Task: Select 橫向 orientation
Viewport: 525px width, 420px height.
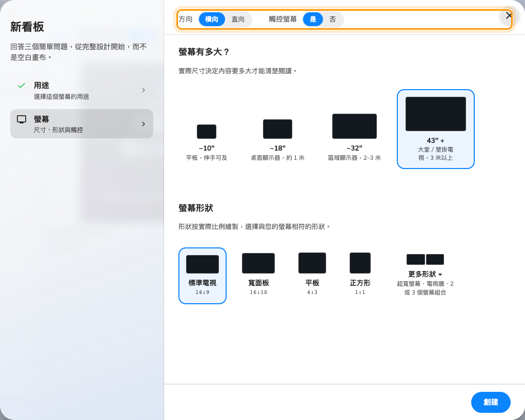Action: pyautogui.click(x=211, y=19)
